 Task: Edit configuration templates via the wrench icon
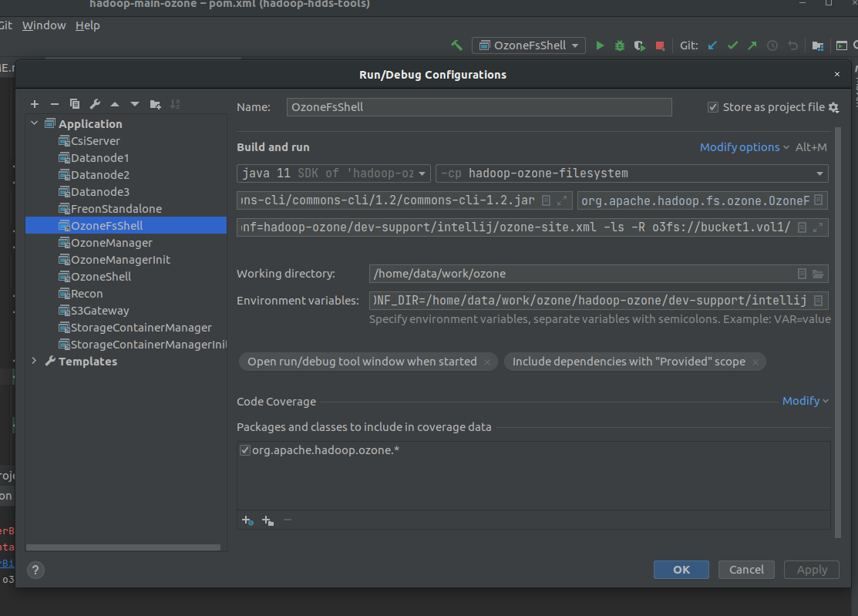coord(95,103)
